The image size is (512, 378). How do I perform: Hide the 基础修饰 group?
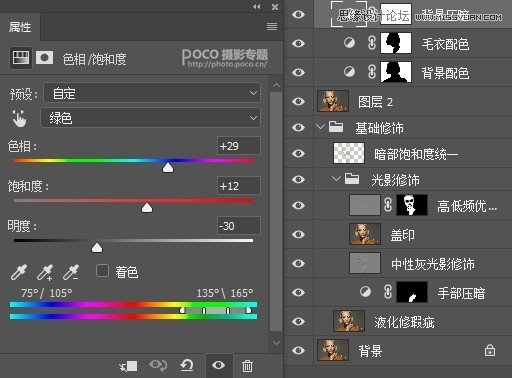pos(298,127)
